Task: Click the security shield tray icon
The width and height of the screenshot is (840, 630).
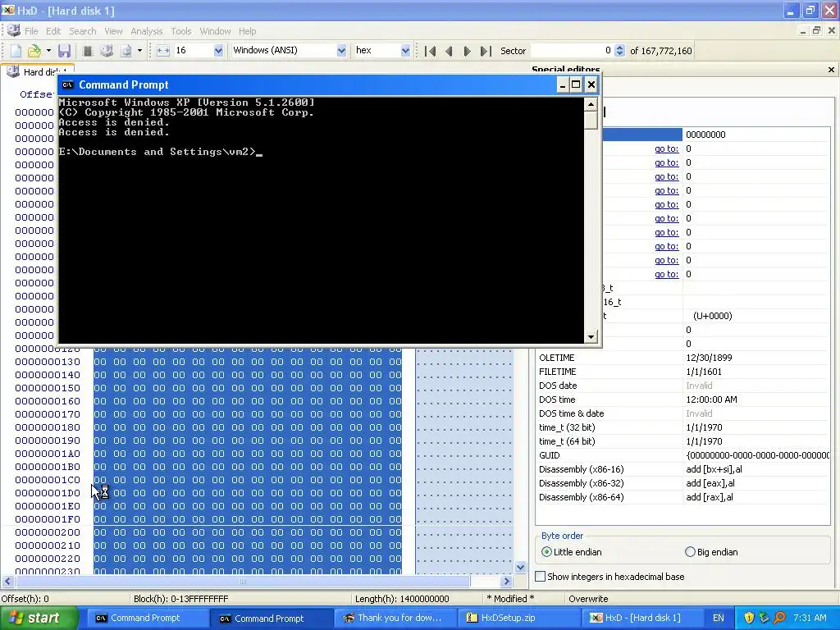Action: (749, 618)
